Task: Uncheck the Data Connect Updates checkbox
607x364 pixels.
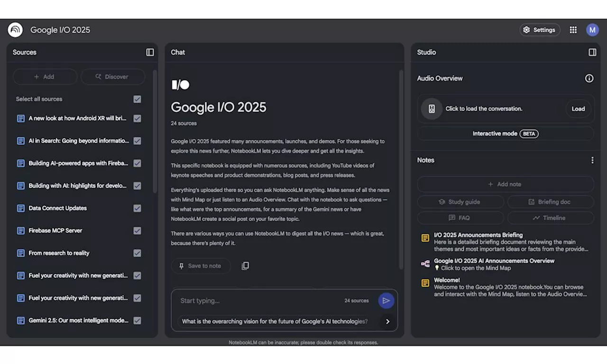Action: point(137,208)
